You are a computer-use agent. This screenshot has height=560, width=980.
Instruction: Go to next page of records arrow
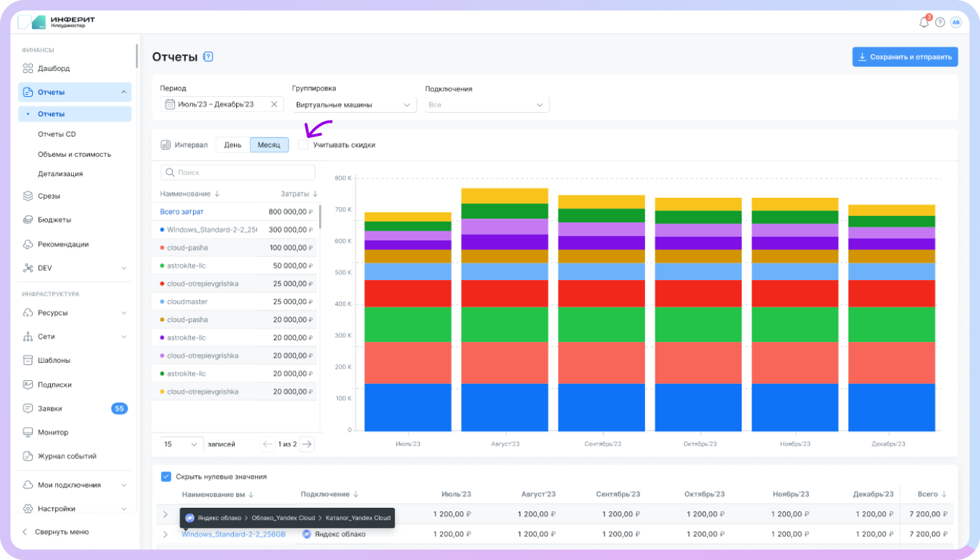point(306,444)
